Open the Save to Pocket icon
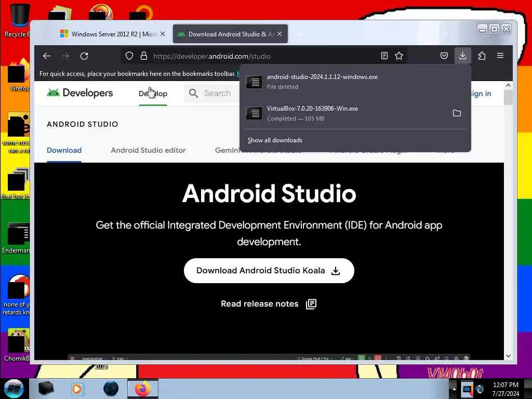The width and height of the screenshot is (532, 399). [444, 56]
